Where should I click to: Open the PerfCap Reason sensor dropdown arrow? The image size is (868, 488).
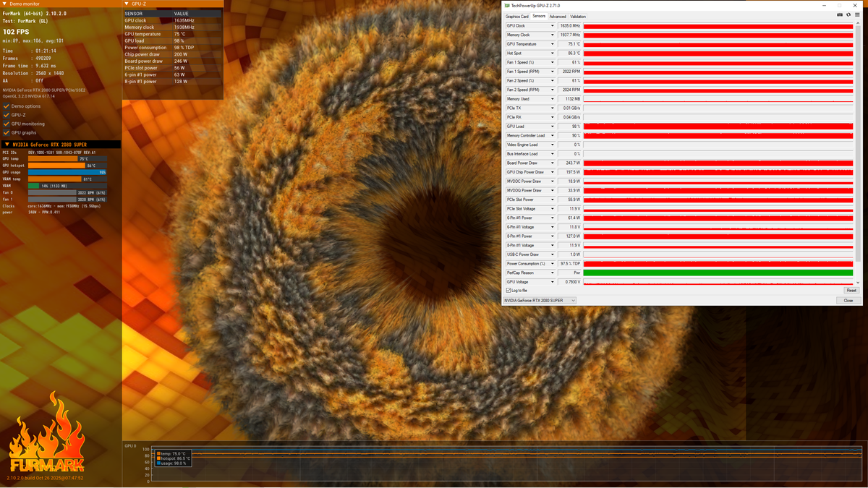tap(553, 273)
